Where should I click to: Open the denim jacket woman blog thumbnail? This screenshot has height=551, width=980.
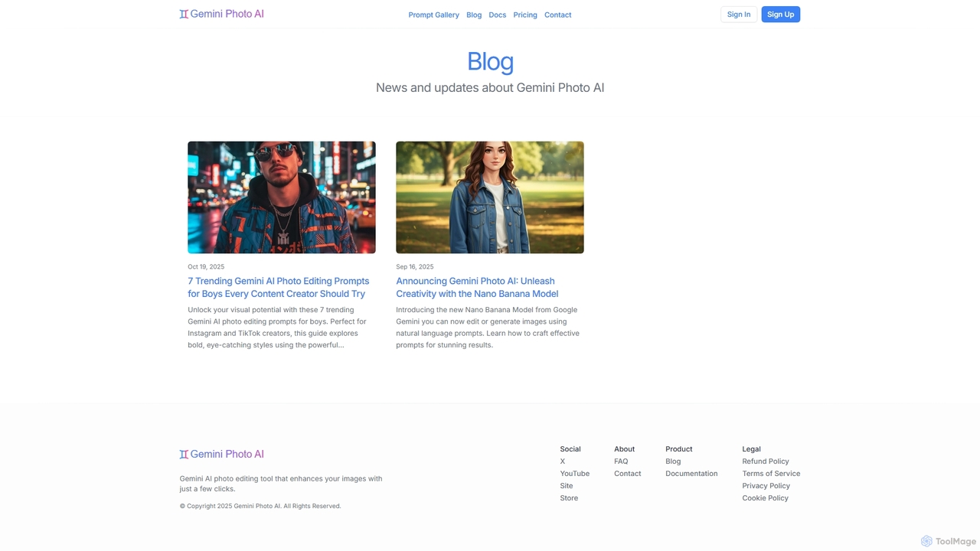pos(490,197)
